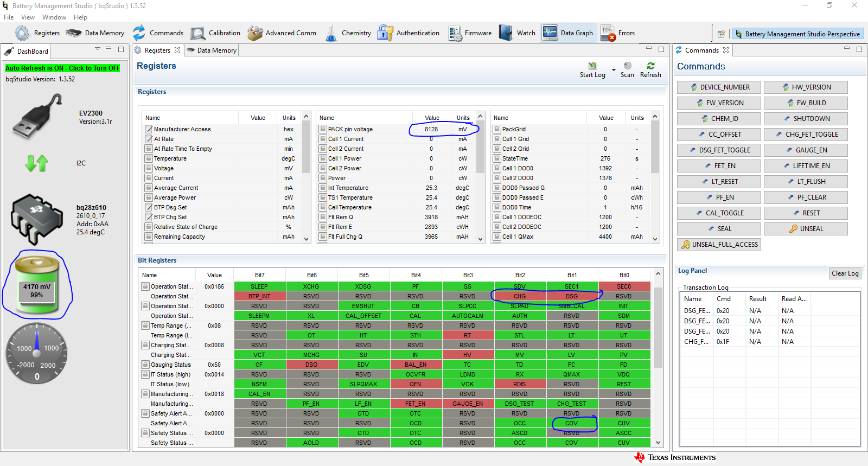The image size is (868, 466).
Task: Toggle the Manufacturer Access row icon
Action: pos(149,129)
